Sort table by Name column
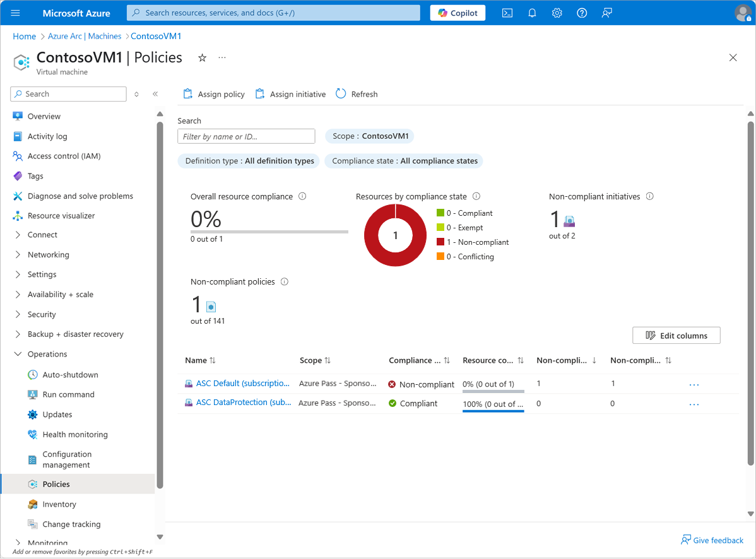 point(200,360)
